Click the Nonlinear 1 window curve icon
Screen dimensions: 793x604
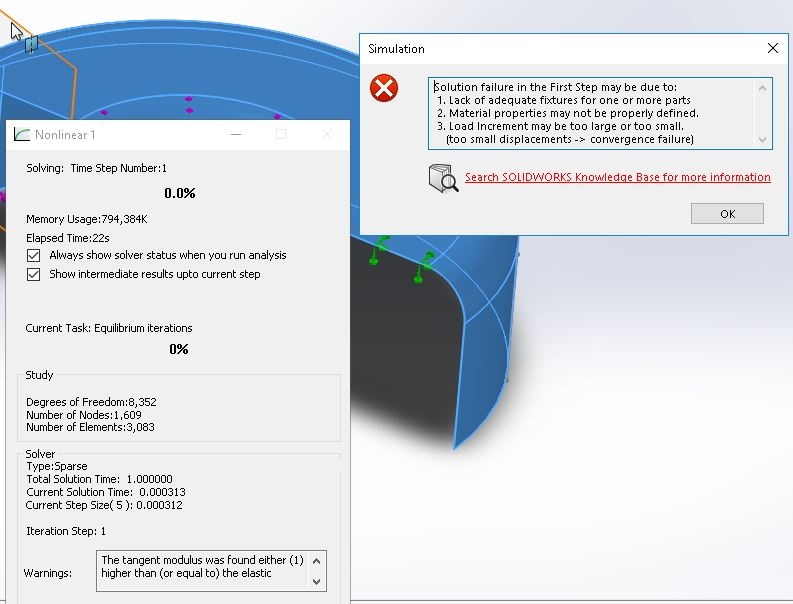click(21, 134)
